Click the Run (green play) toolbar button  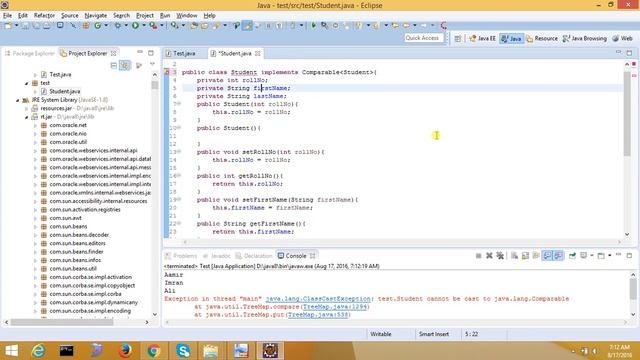135,25
